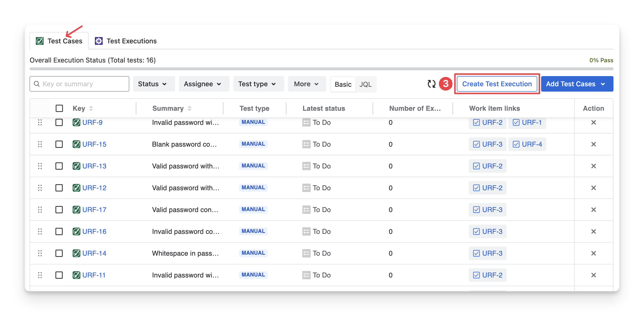
Task: Switch to the Test Executions tab
Action: (x=126, y=41)
